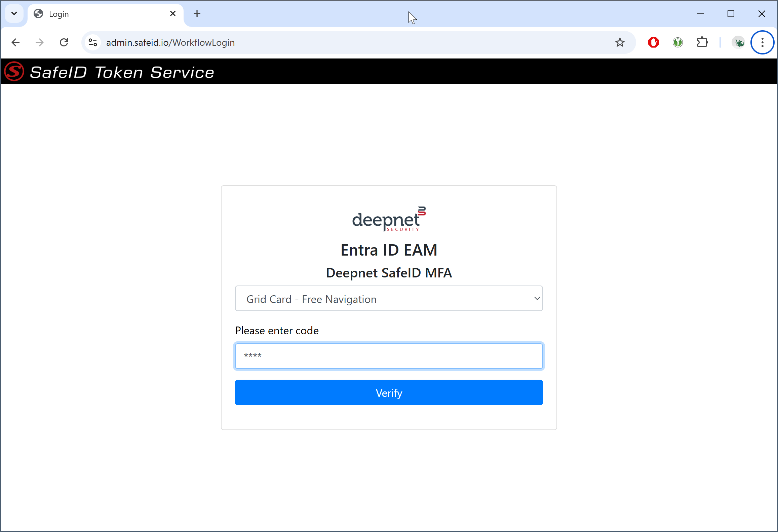Viewport: 778px width, 532px height.
Task: Reload the current page
Action: [x=64, y=42]
